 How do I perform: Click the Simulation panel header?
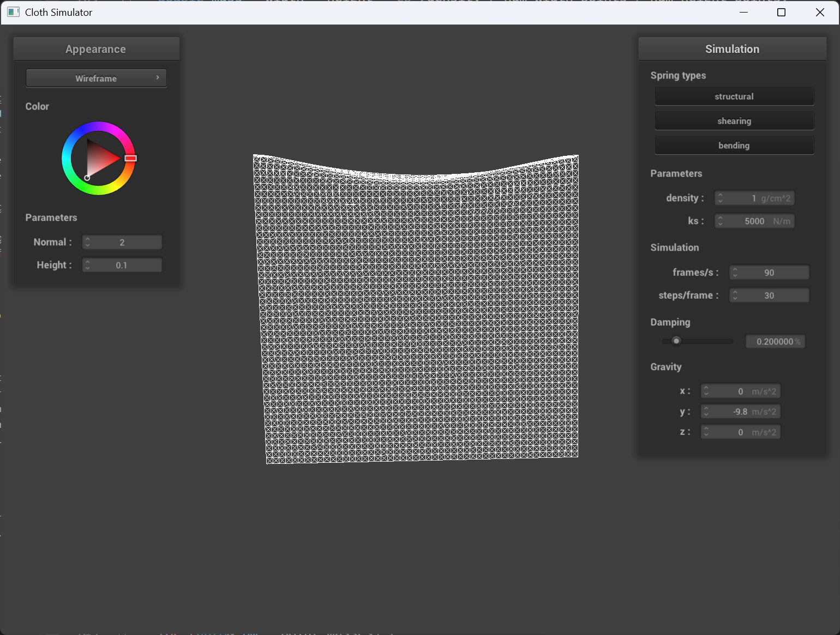pos(732,49)
